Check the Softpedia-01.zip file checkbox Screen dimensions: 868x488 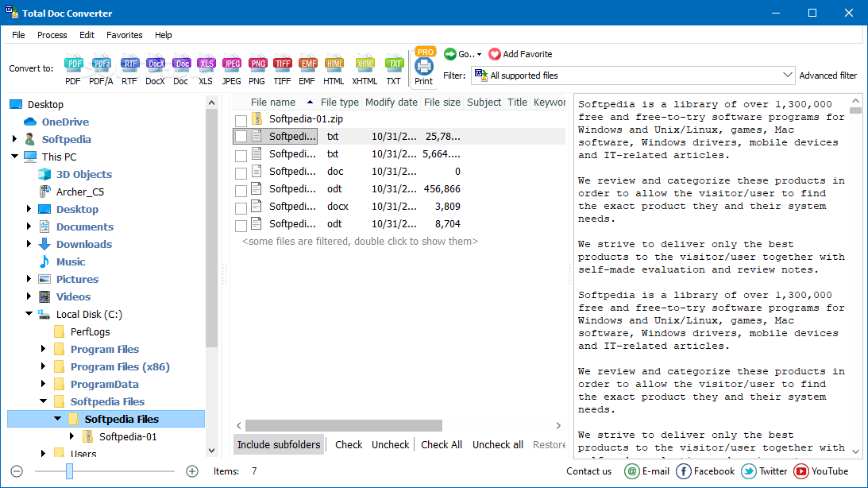(241, 121)
